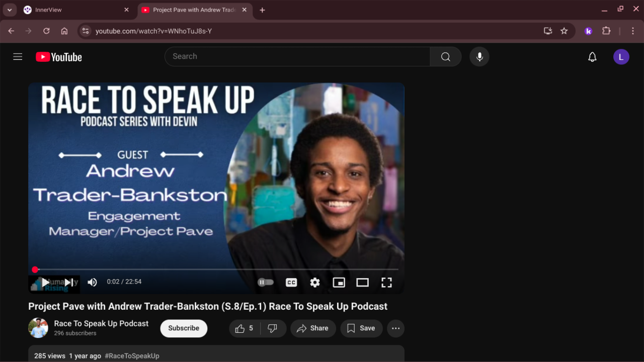This screenshot has height=362, width=644.
Task: Open the Extensions puzzle menu
Action: (606, 31)
